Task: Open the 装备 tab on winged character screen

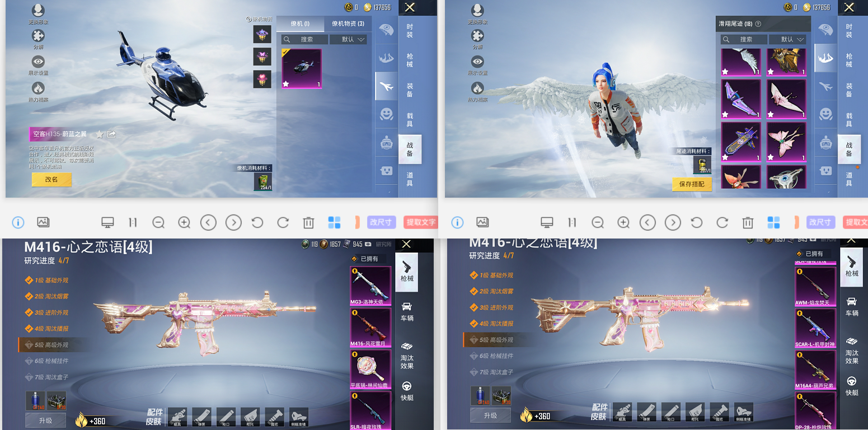Action: pyautogui.click(x=849, y=90)
